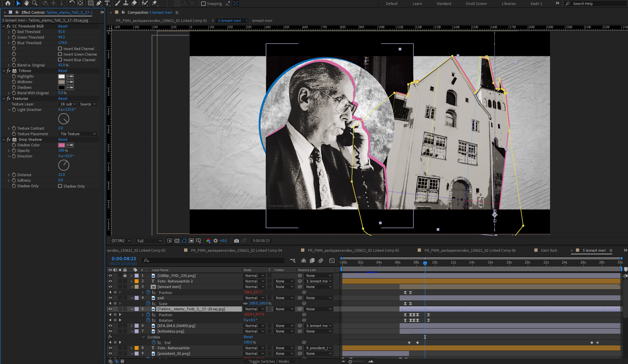Click the pink Shadow Color swatch
The image size is (628, 364).
(61, 145)
